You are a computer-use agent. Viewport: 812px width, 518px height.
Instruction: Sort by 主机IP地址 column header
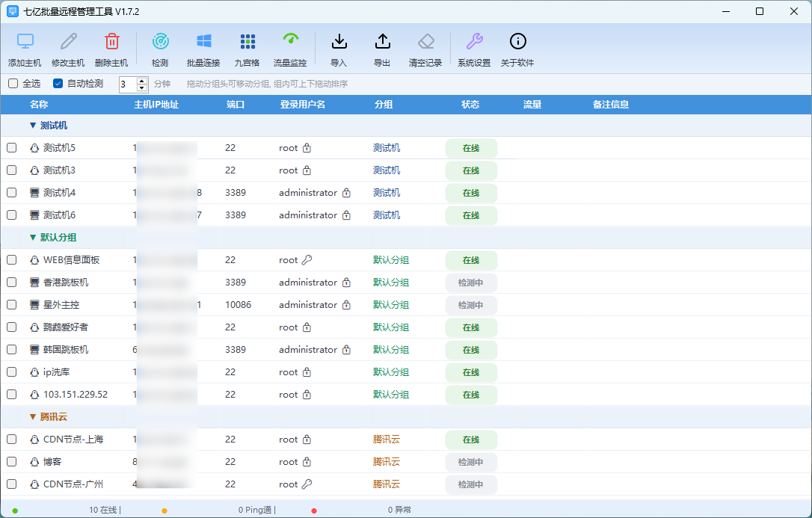coord(156,105)
